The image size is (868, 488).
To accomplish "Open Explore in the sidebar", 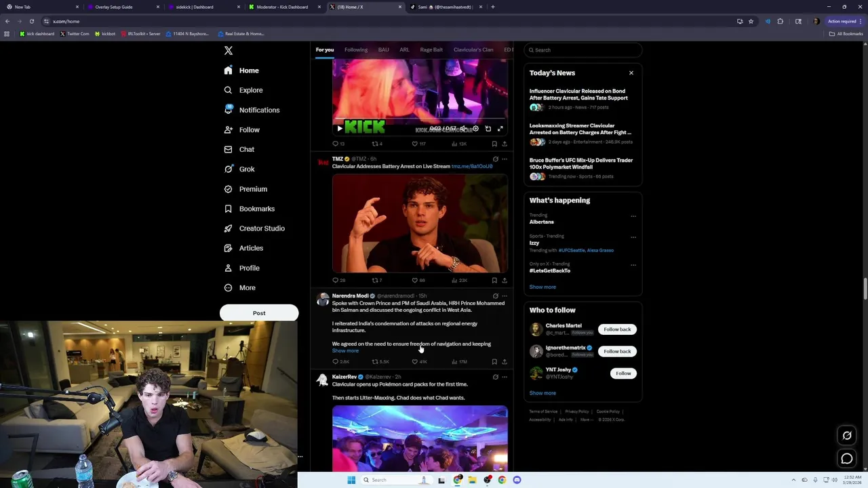I will click(243, 90).
